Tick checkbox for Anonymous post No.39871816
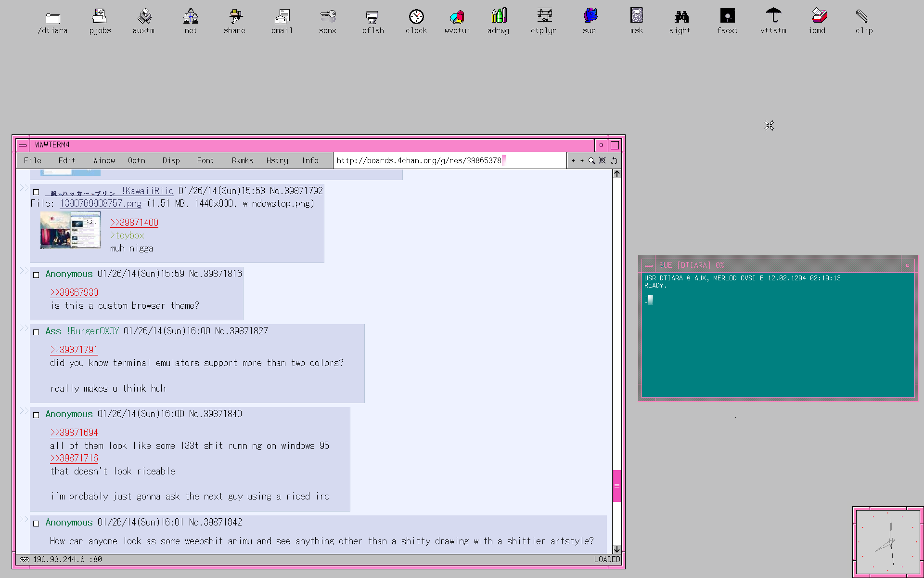924x578 pixels. pyautogui.click(x=36, y=275)
